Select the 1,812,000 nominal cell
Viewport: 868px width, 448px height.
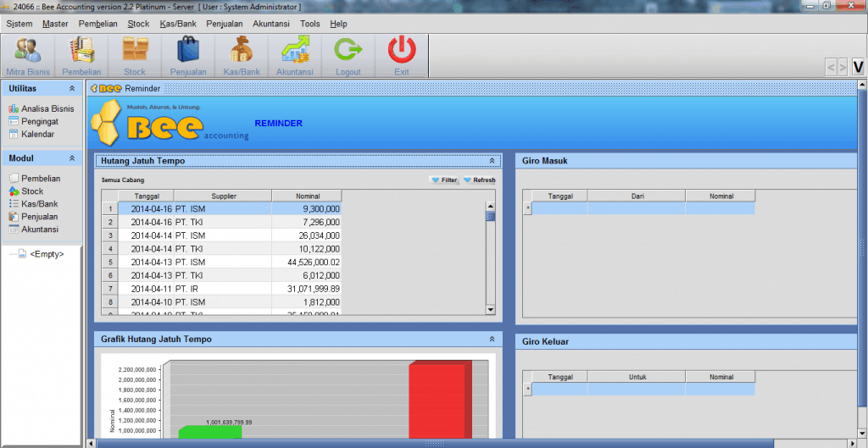[307, 302]
